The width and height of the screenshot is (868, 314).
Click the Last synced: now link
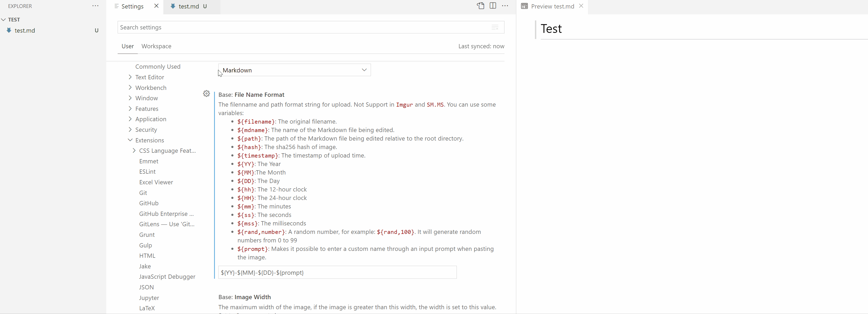click(x=481, y=46)
